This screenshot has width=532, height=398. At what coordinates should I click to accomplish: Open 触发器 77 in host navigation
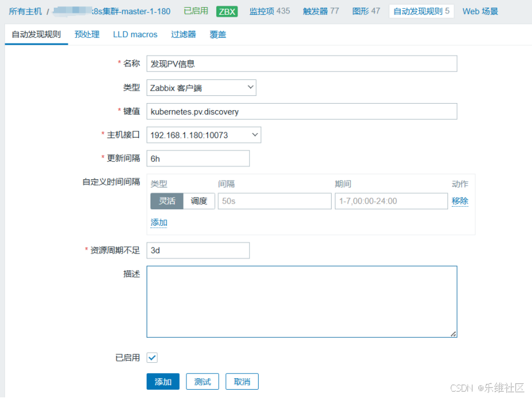(x=321, y=11)
